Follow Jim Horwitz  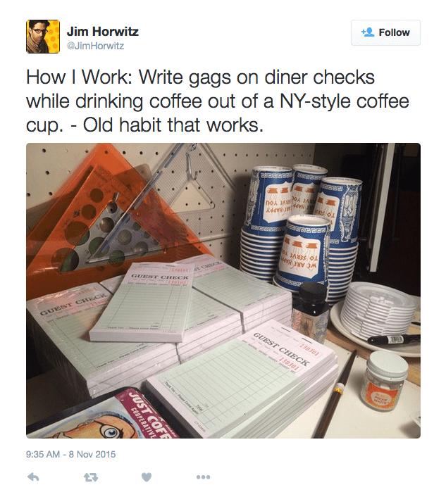[385, 32]
